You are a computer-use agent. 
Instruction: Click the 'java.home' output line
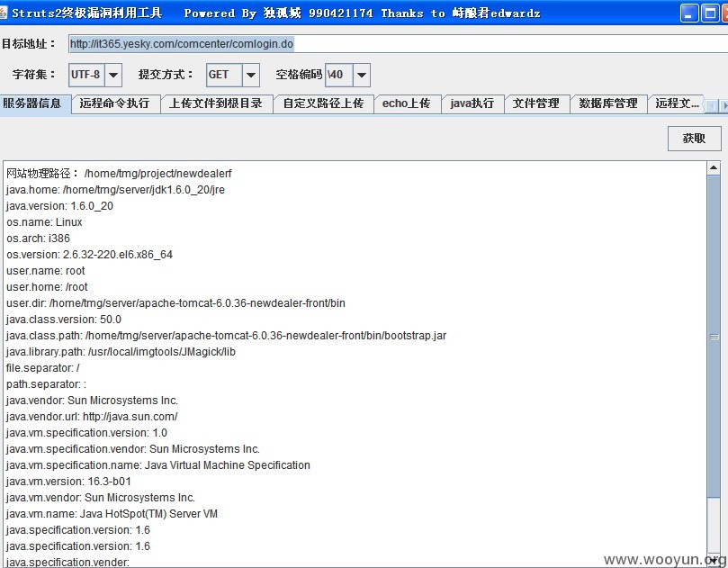[x=115, y=190]
